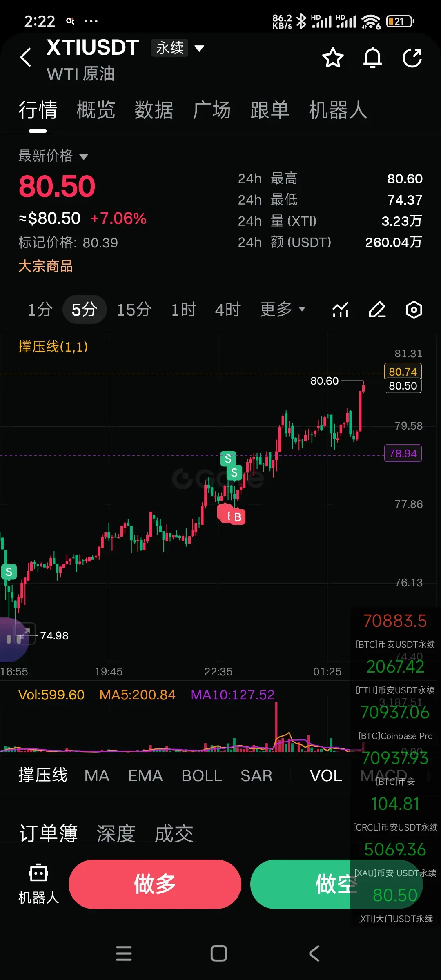Add XTIUSDT to favorites with star icon

tap(333, 58)
